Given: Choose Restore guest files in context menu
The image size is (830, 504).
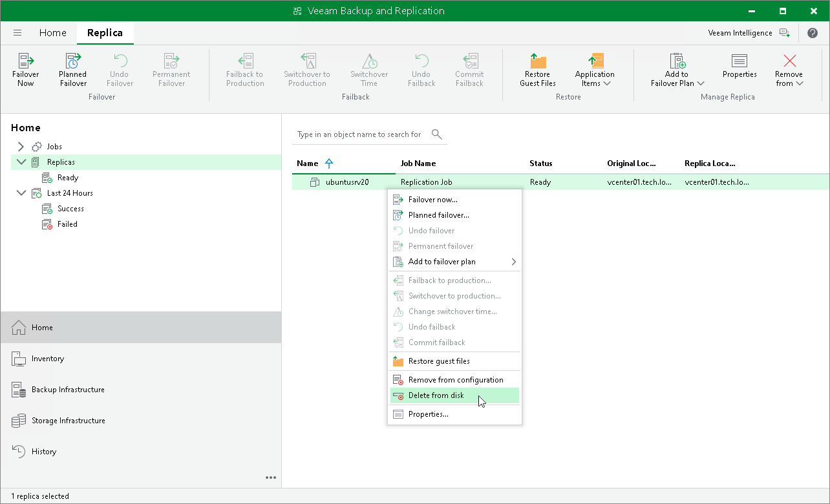Looking at the screenshot, I should point(454,361).
